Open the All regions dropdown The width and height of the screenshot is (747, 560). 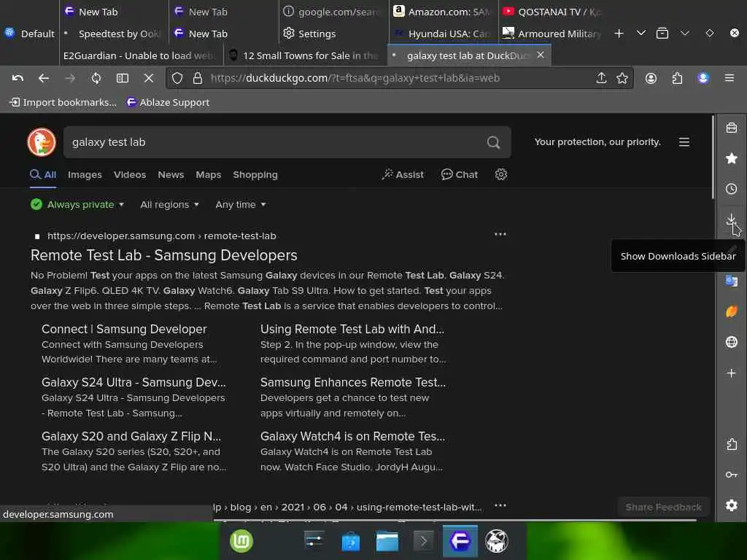click(169, 205)
